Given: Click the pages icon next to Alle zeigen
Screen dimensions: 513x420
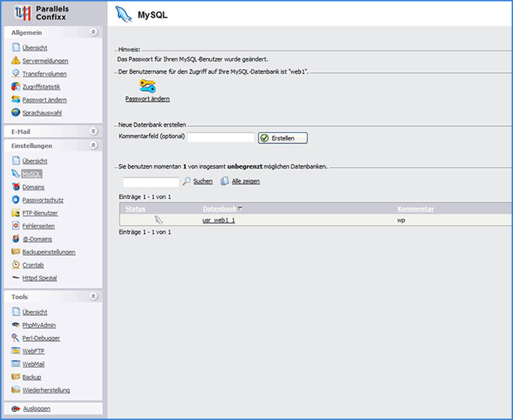Looking at the screenshot, I should (224, 181).
